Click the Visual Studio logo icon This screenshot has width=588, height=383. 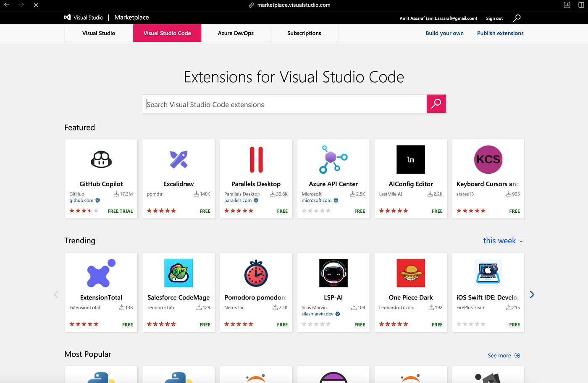pos(67,18)
